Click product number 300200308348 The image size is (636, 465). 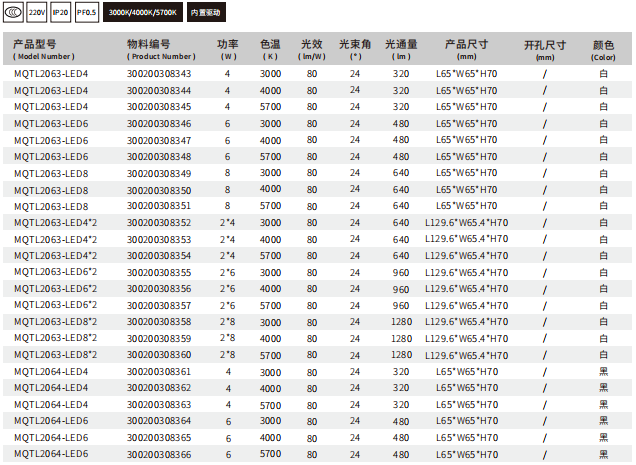(159, 157)
